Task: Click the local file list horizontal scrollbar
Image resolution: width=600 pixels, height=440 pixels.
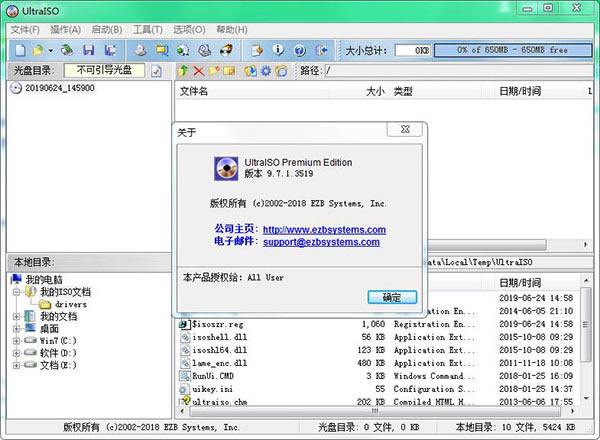Action: [x=375, y=411]
